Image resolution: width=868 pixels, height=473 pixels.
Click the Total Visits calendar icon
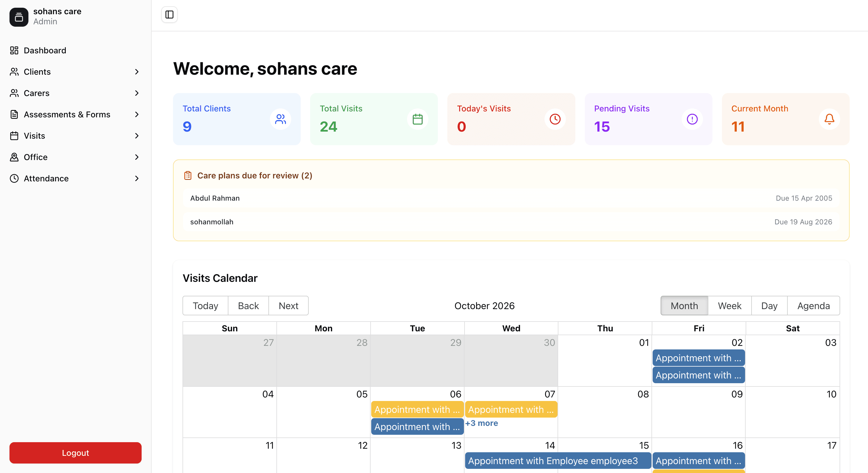pyautogui.click(x=417, y=119)
